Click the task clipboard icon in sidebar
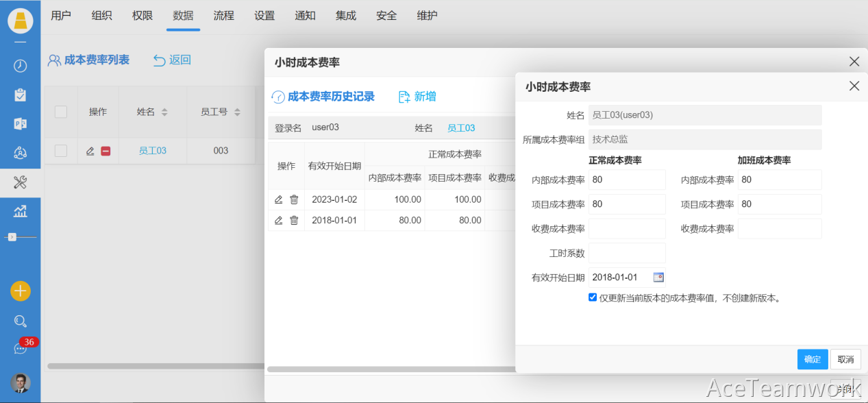868x403 pixels. (21, 95)
